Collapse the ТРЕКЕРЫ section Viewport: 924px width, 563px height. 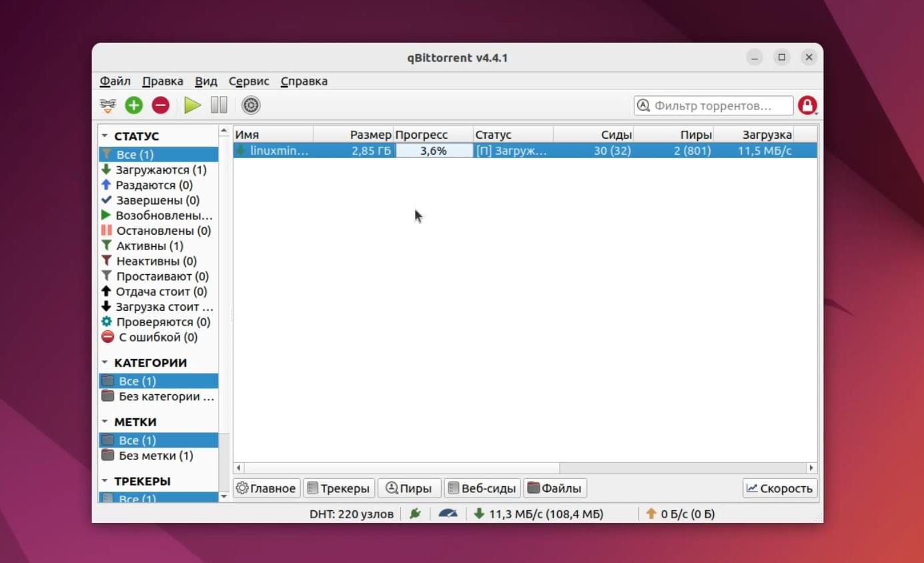tap(105, 480)
